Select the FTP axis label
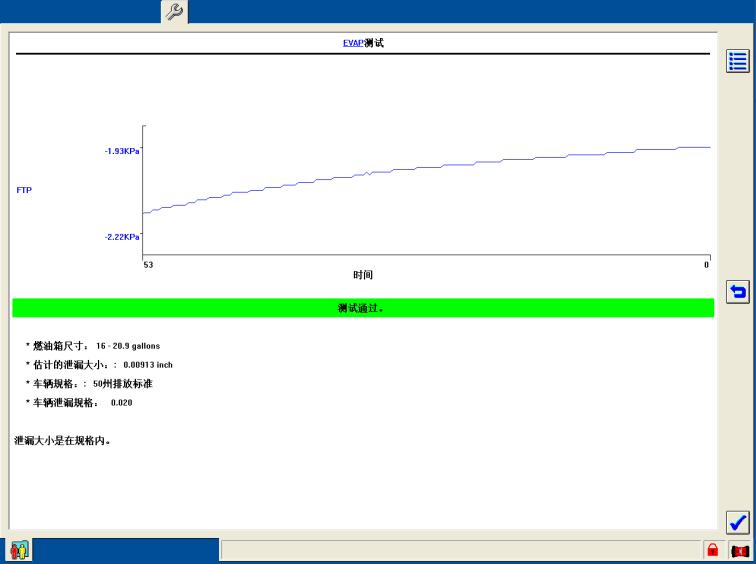The width and height of the screenshot is (756, 564). pyautogui.click(x=24, y=190)
